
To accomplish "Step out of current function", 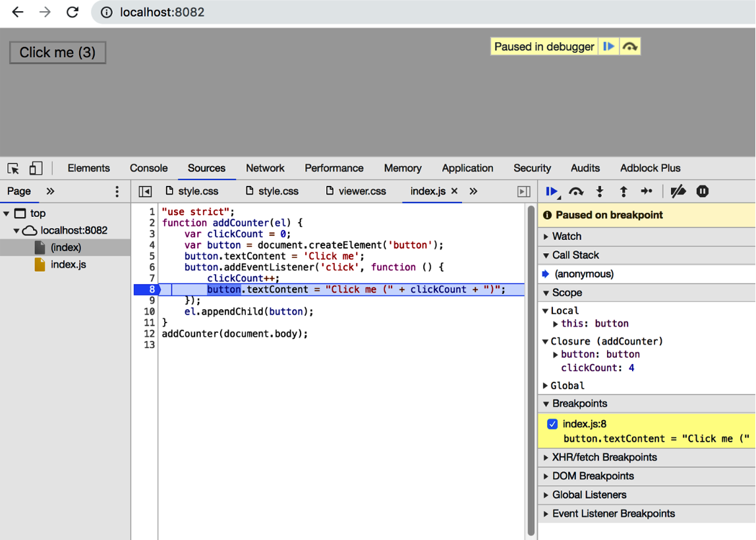I will [x=624, y=191].
